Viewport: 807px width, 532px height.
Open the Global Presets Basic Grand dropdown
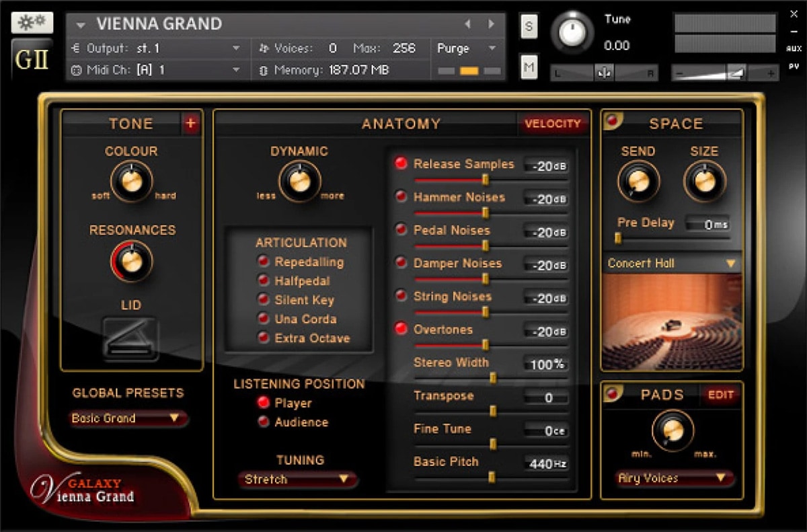(x=128, y=418)
